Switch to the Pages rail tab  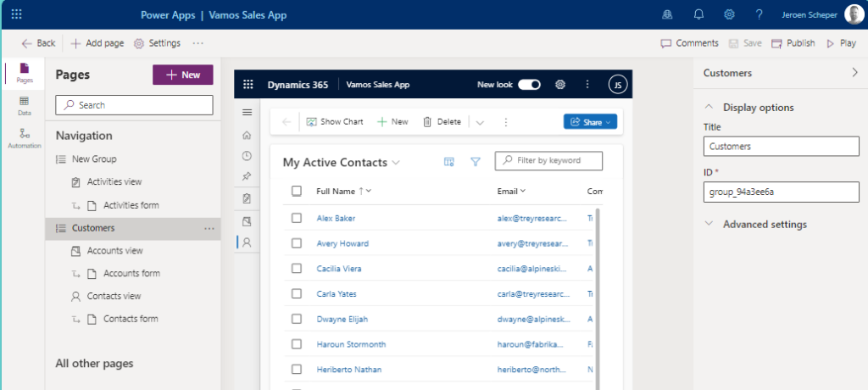click(x=24, y=73)
